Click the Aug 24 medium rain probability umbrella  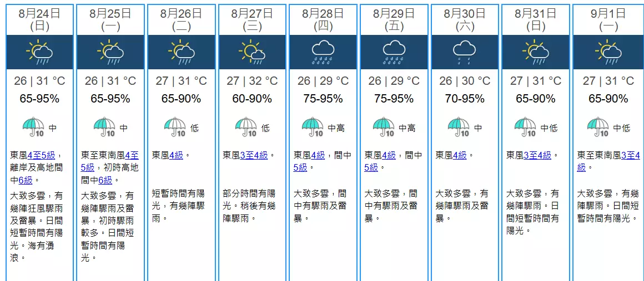click(33, 127)
